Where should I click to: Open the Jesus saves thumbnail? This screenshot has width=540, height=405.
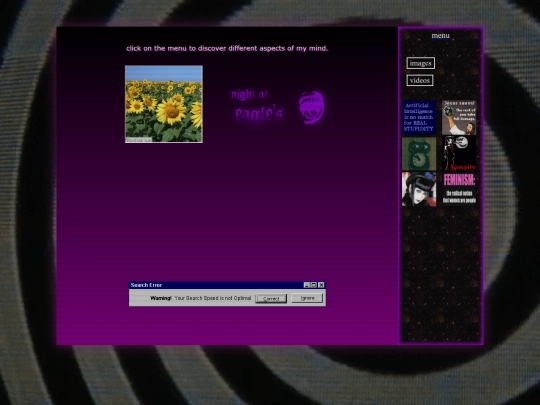(459, 117)
